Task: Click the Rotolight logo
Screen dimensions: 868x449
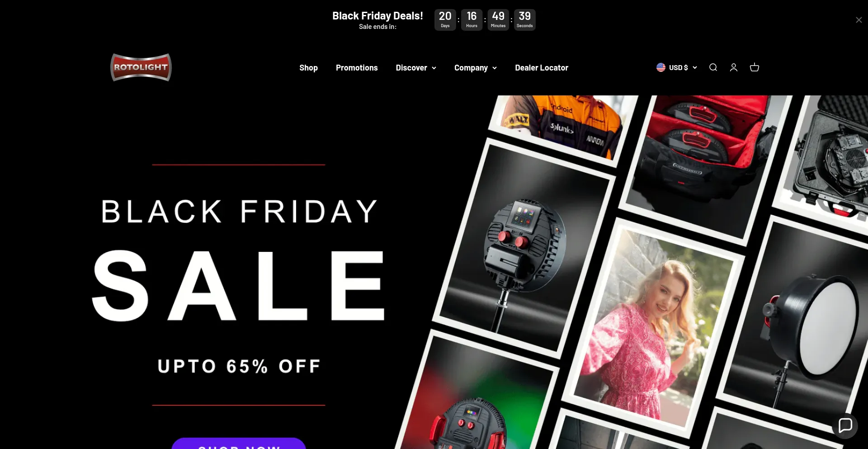Action: click(141, 67)
